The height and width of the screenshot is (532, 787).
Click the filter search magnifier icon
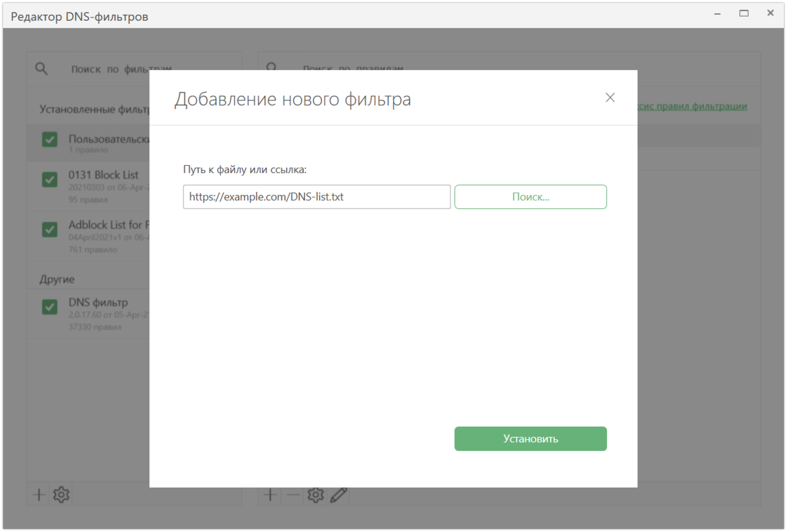coord(41,69)
